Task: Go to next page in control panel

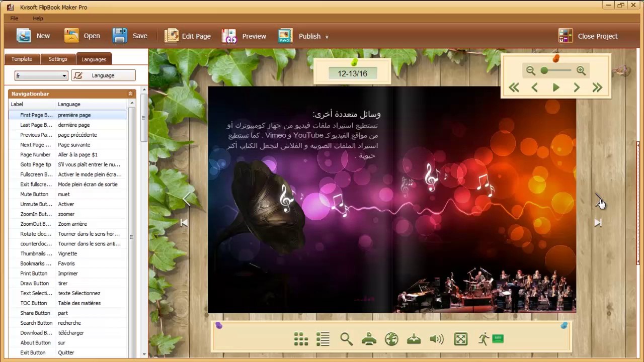Action: pyautogui.click(x=577, y=87)
